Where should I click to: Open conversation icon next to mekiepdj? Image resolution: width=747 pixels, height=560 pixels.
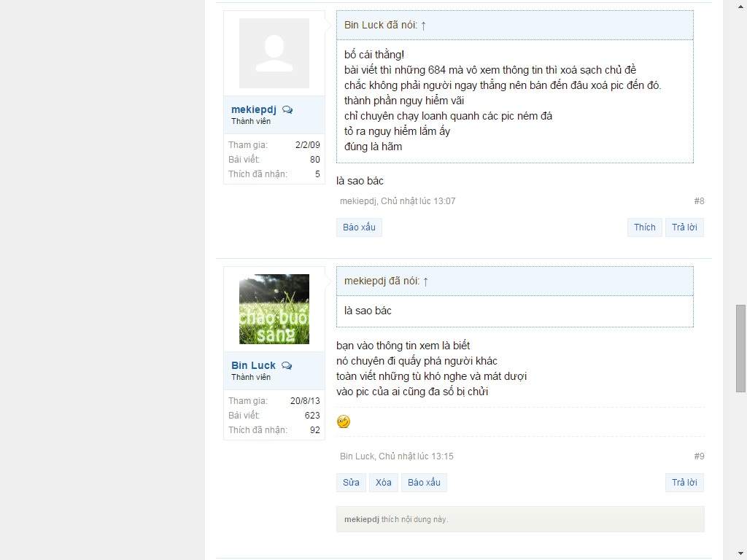point(287,109)
